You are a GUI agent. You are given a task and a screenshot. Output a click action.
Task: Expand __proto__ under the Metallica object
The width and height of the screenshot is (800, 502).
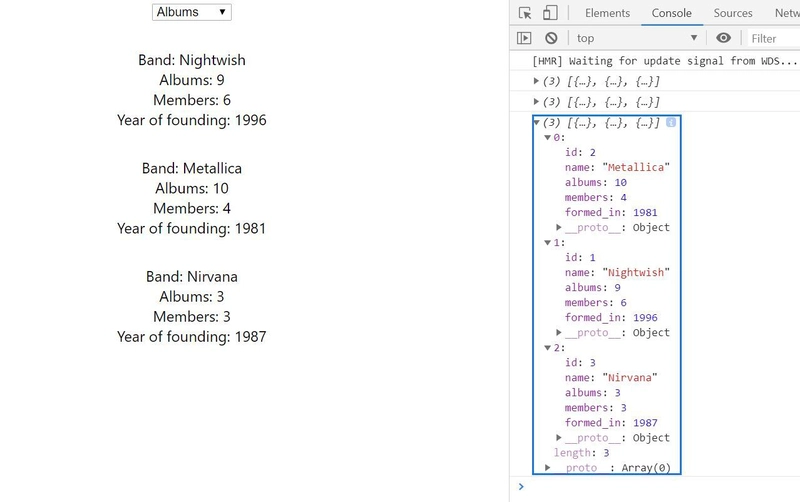click(x=559, y=228)
